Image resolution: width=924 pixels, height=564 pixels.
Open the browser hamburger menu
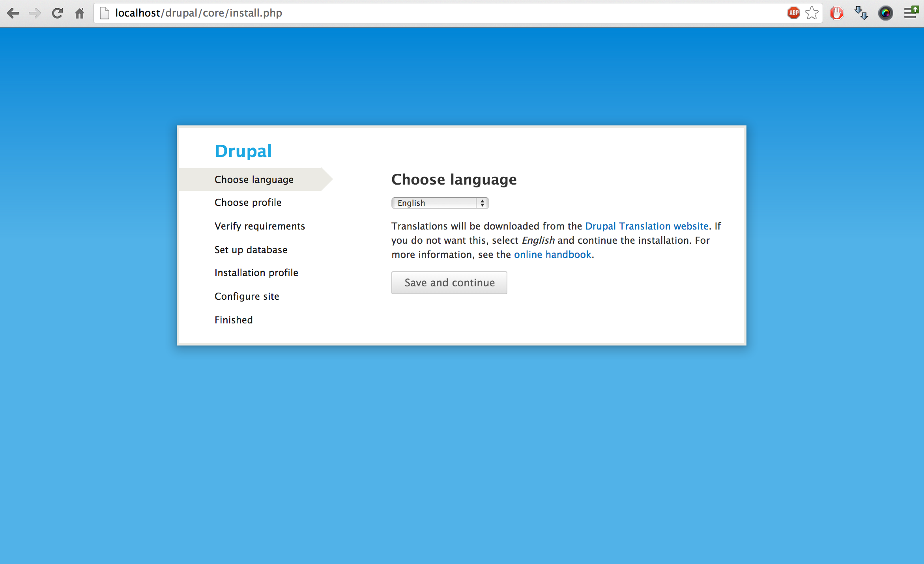[x=911, y=13]
